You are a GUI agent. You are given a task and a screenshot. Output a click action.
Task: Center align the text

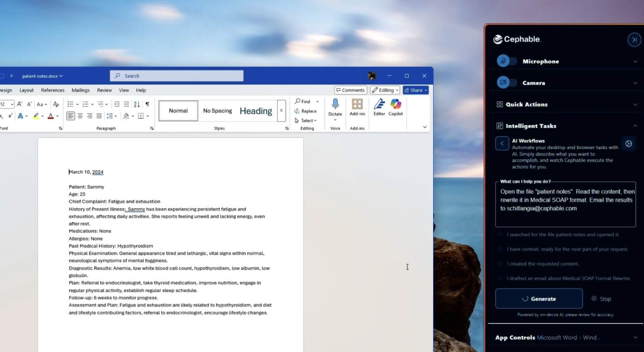pos(80,116)
